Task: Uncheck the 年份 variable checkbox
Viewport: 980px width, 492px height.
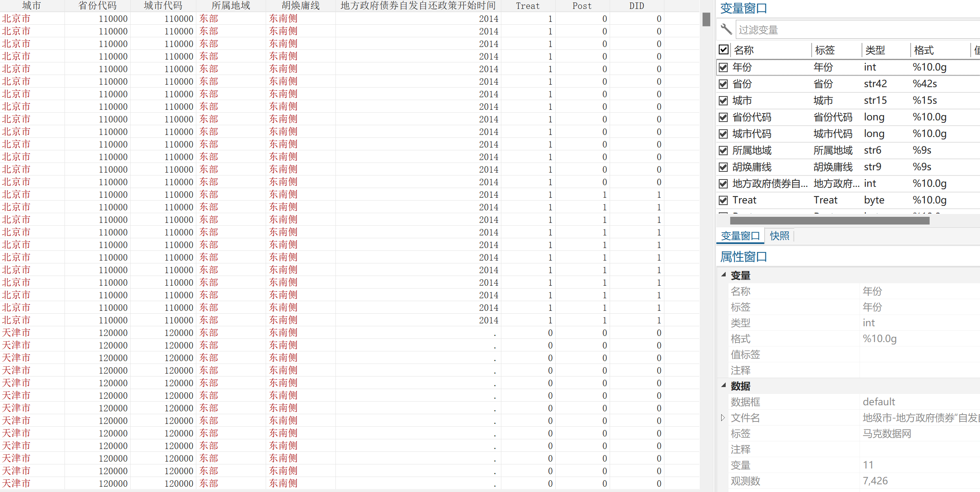Action: point(723,67)
